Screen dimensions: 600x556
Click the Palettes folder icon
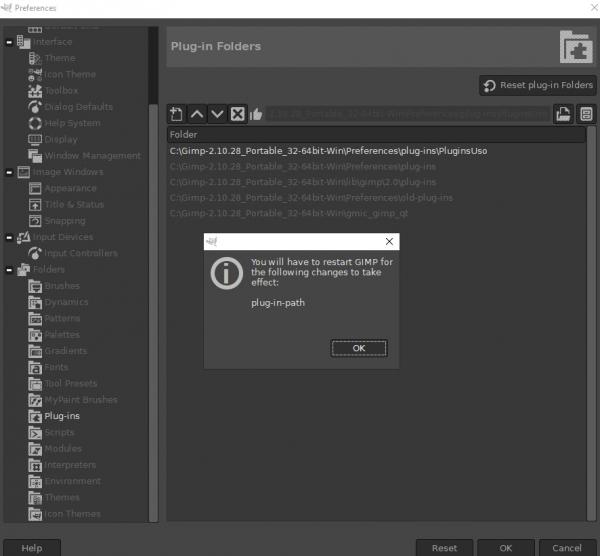[x=35, y=335]
